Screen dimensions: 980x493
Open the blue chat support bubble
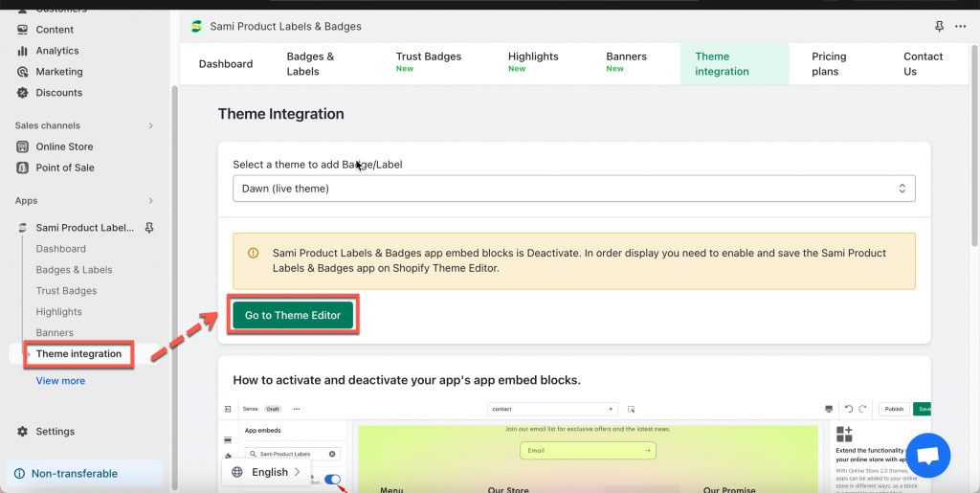pos(928,455)
